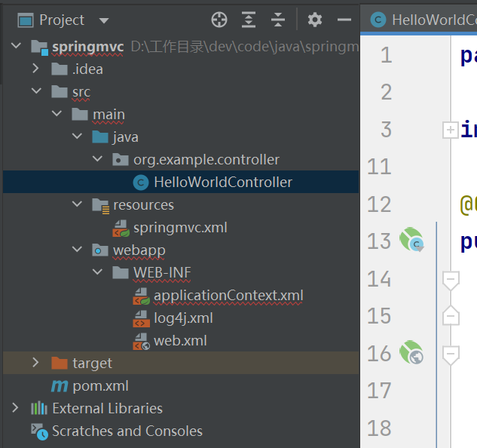This screenshot has height=448, width=477.
Task: Select springmvc.xml in resources
Action: [x=180, y=228]
